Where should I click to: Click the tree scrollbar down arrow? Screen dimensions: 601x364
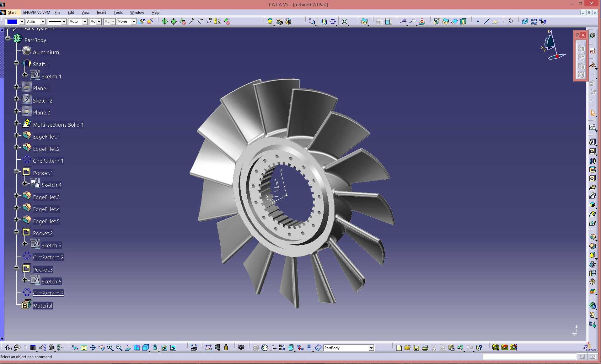click(2, 339)
